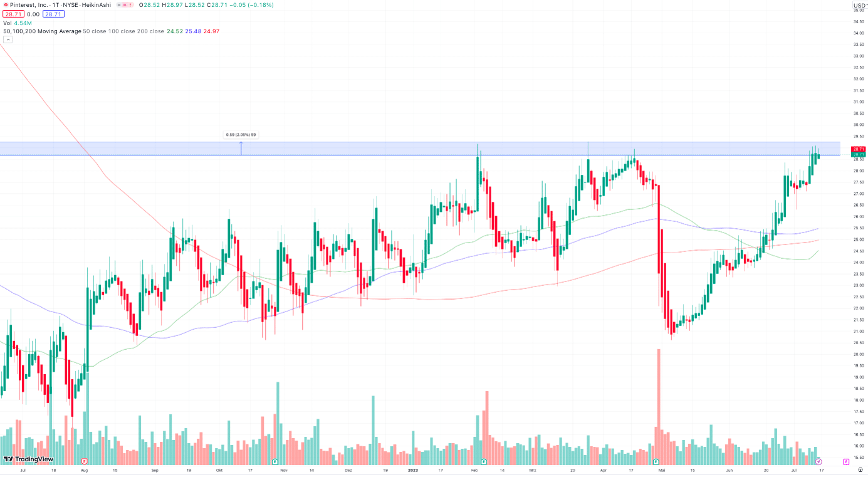Click the earnings E marker near February

tap(483, 461)
